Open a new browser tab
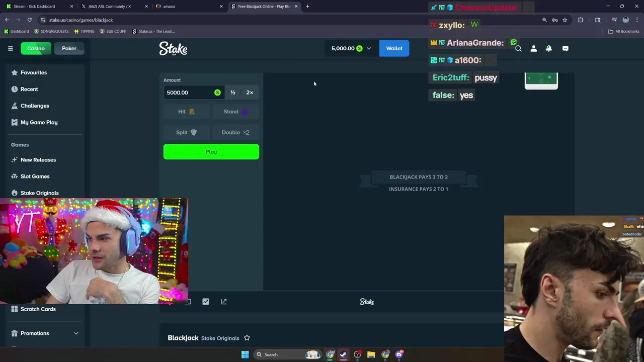The width and height of the screenshot is (644, 362). (307, 7)
